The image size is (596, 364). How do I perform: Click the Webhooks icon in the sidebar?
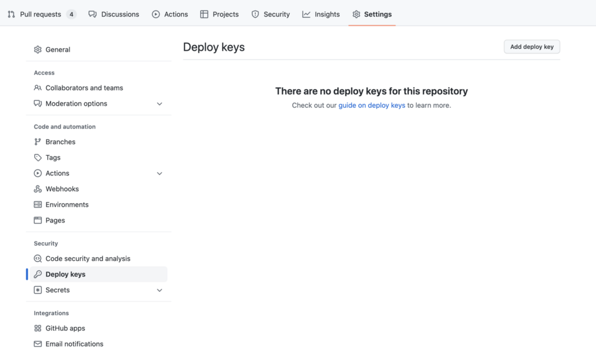(x=38, y=188)
